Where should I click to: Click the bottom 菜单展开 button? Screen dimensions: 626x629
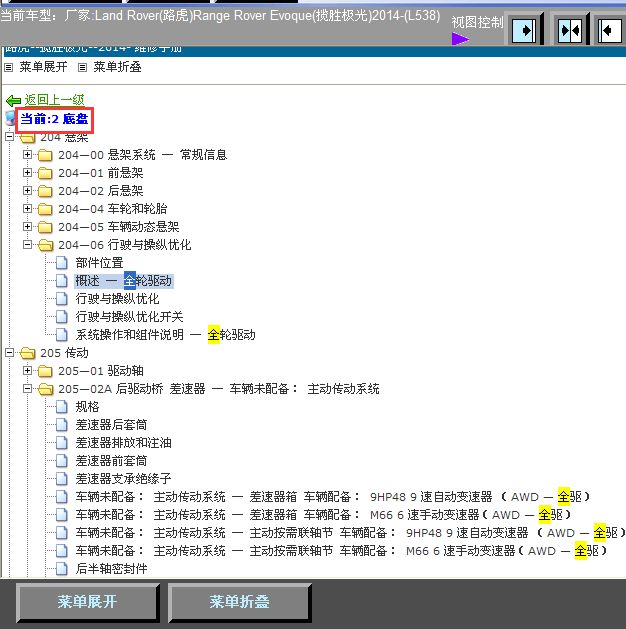click(87, 602)
